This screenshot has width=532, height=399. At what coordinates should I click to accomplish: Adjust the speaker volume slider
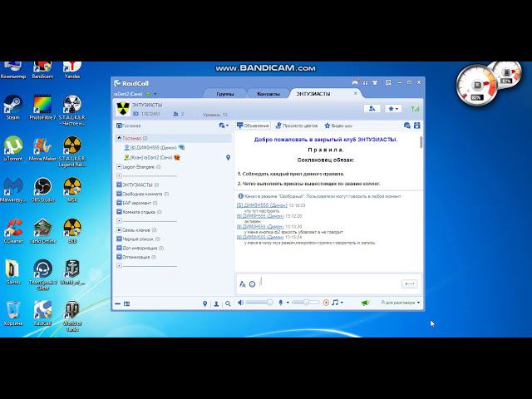259,303
